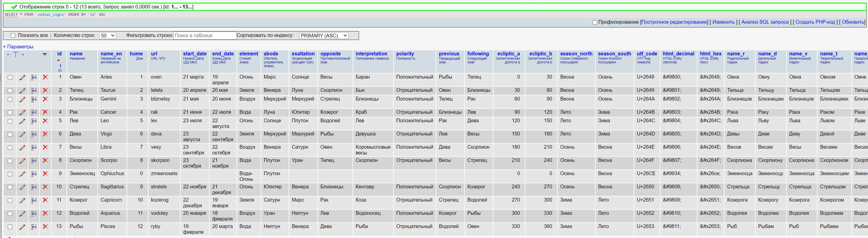Select the Змееносец row checkbox

coord(10,174)
